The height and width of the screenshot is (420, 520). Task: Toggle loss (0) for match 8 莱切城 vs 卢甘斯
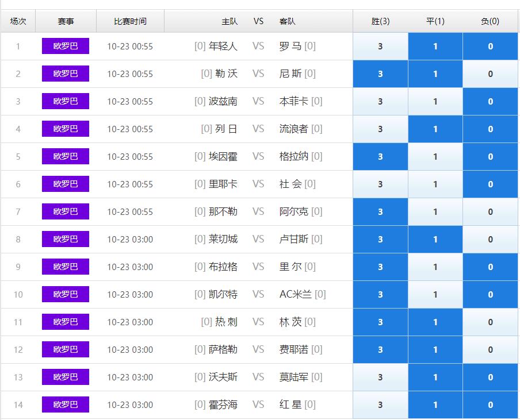pos(490,240)
